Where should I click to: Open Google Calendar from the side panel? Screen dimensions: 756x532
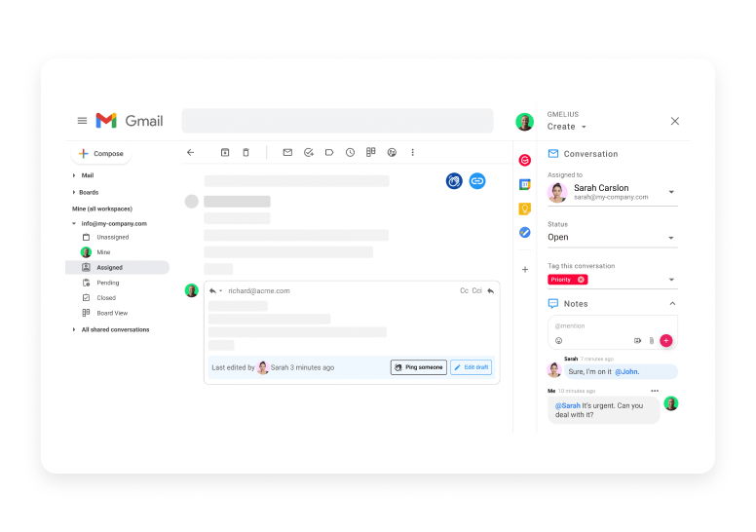tap(524, 184)
